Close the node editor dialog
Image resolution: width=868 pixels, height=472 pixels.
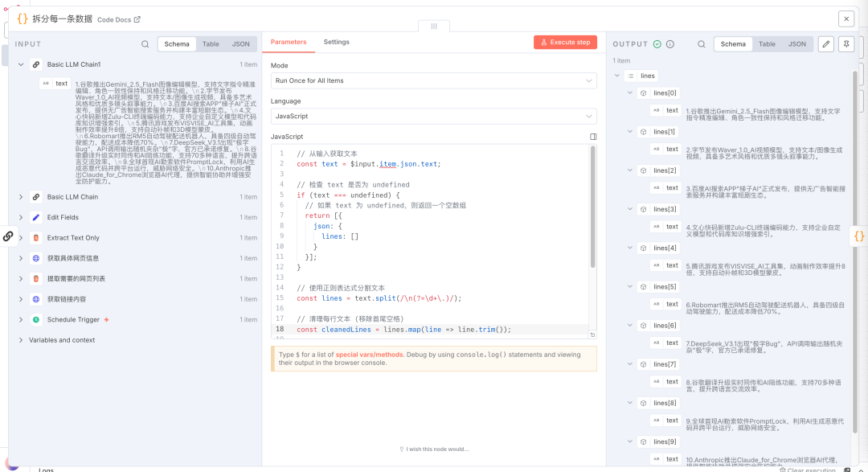[846, 18]
